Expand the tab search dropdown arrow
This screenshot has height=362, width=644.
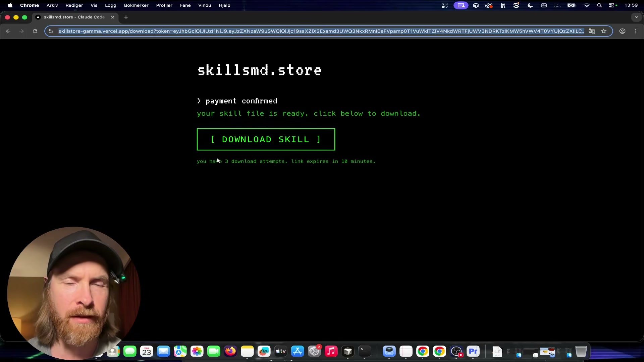[636, 17]
